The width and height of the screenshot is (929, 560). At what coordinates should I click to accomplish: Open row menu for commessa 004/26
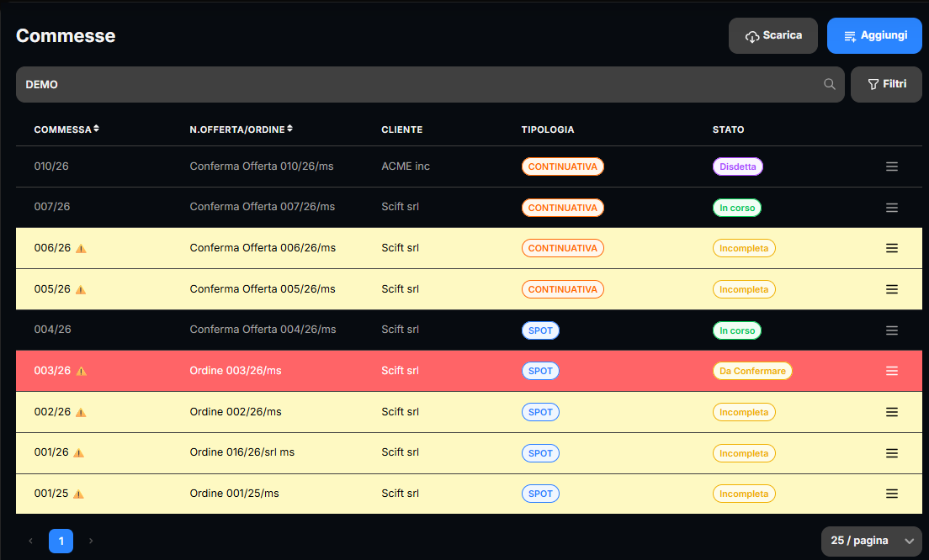[x=892, y=330]
